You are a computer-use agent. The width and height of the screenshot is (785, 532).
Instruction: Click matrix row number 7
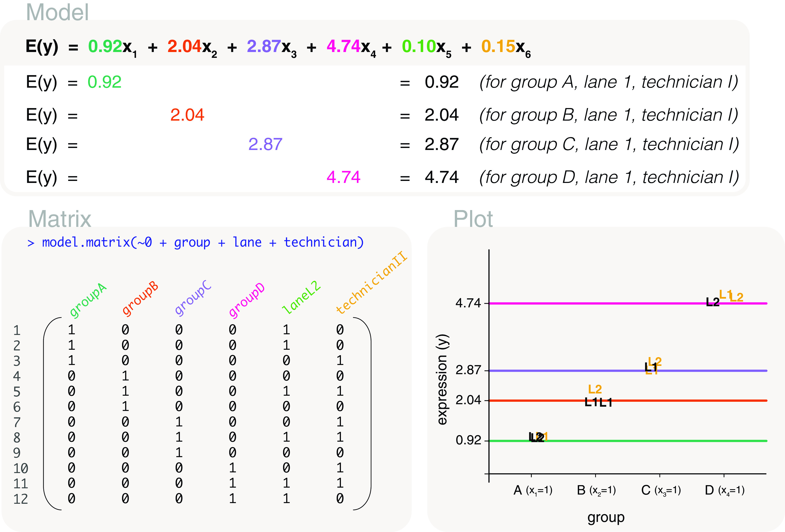coord(17,422)
